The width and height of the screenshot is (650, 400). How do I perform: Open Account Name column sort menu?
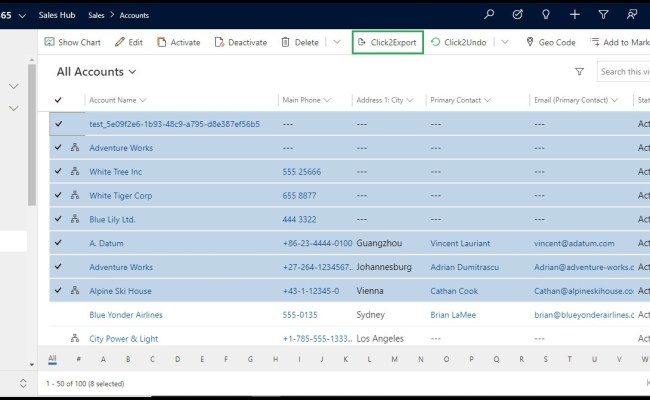(x=118, y=100)
